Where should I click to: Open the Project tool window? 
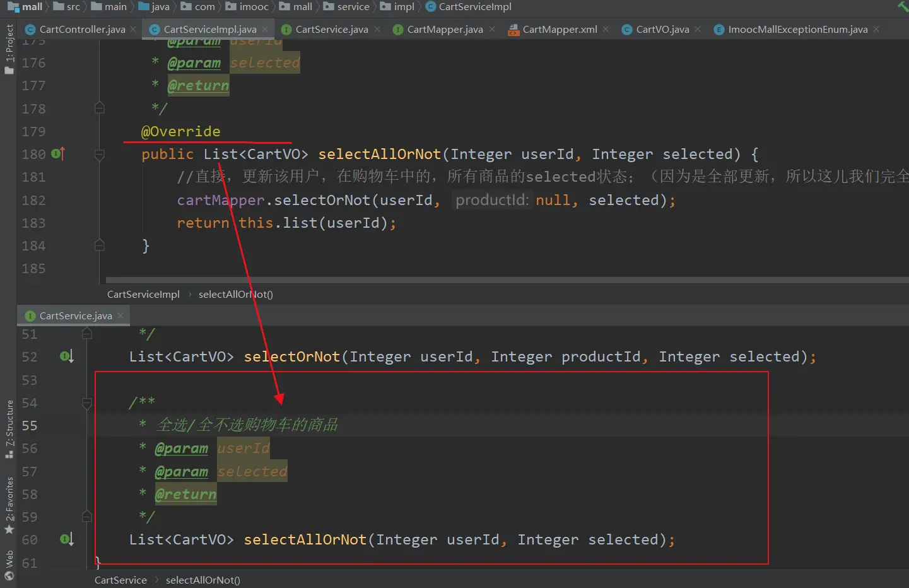(x=9, y=49)
